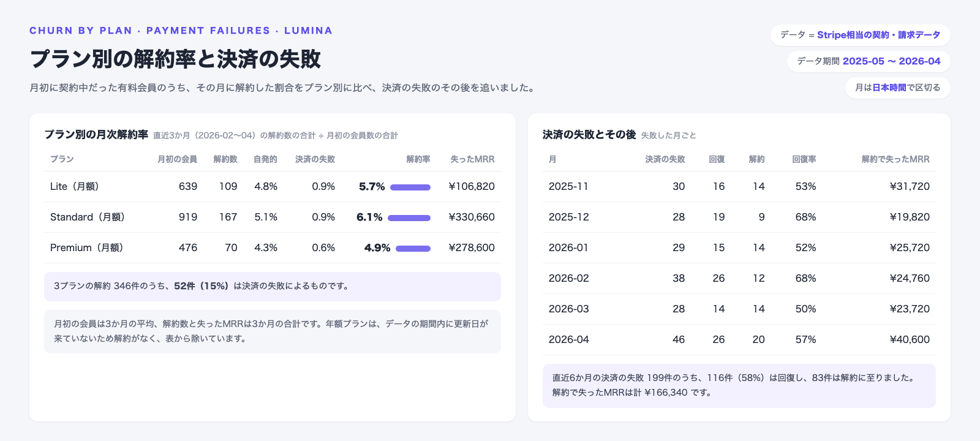
Task: Select the month row '2026-04'
Action: 739,340
